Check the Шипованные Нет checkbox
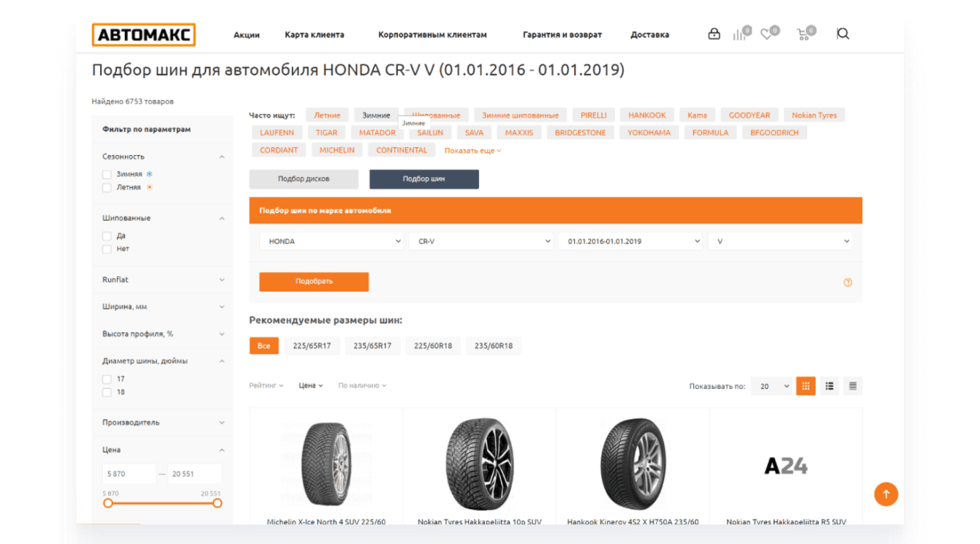Image resolution: width=980 pixels, height=544 pixels. coord(107,249)
